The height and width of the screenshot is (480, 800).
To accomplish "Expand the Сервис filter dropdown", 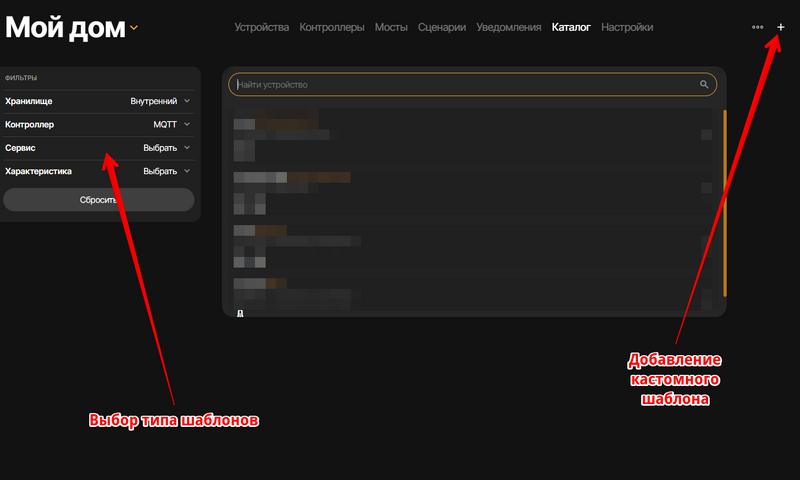I will 166,148.
